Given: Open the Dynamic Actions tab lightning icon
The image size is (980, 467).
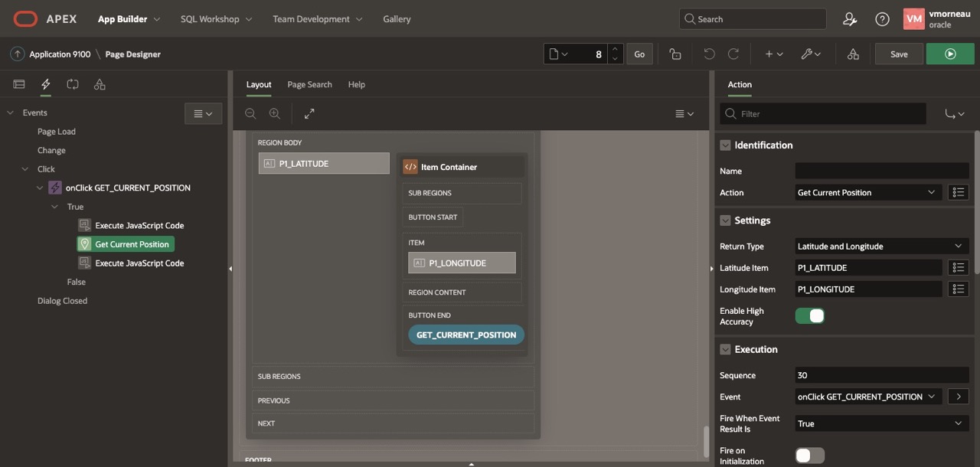Looking at the screenshot, I should click(46, 84).
